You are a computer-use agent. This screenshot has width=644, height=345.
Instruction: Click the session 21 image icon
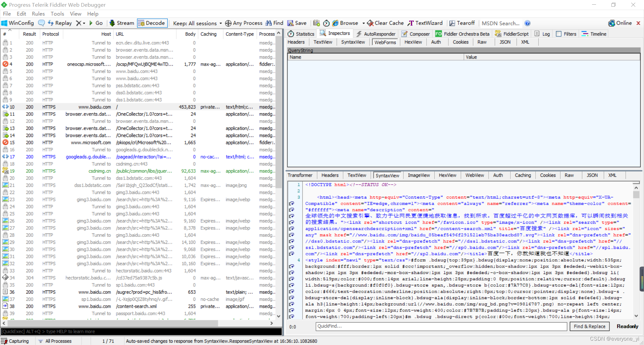pyautogui.click(x=5, y=185)
